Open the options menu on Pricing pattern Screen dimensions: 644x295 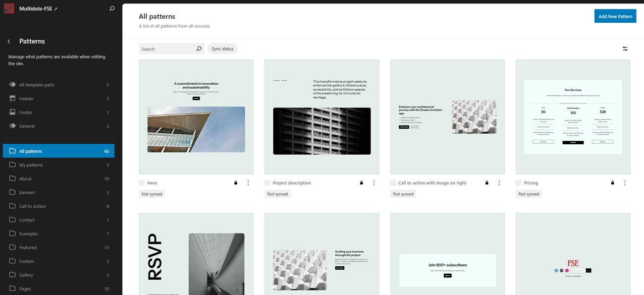pos(625,182)
